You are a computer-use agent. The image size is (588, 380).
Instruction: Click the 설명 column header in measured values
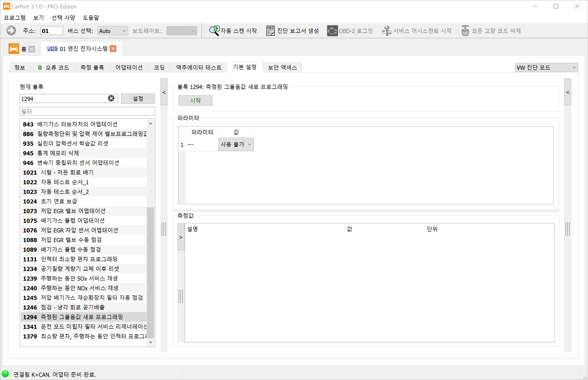[x=265, y=229]
